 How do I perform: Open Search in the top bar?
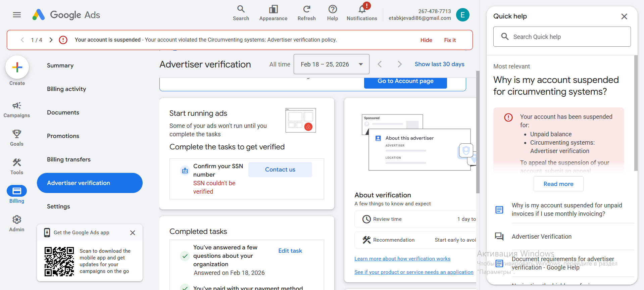click(x=241, y=13)
